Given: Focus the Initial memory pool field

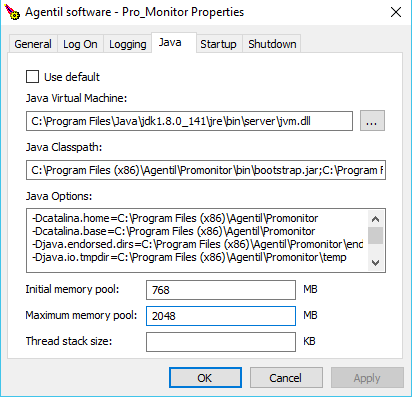Looking at the screenshot, I should click(x=221, y=290).
